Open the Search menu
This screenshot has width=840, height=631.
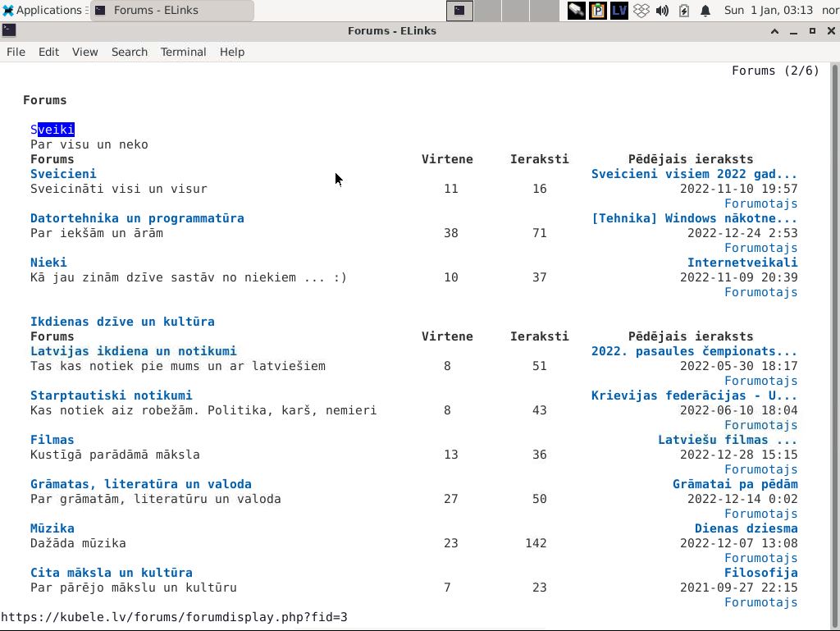(129, 52)
